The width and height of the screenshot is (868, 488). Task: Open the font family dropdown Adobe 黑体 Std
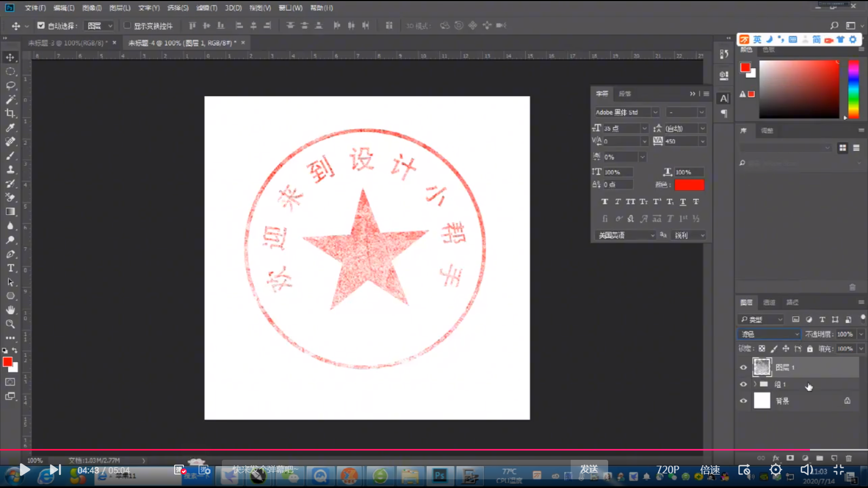(x=624, y=112)
